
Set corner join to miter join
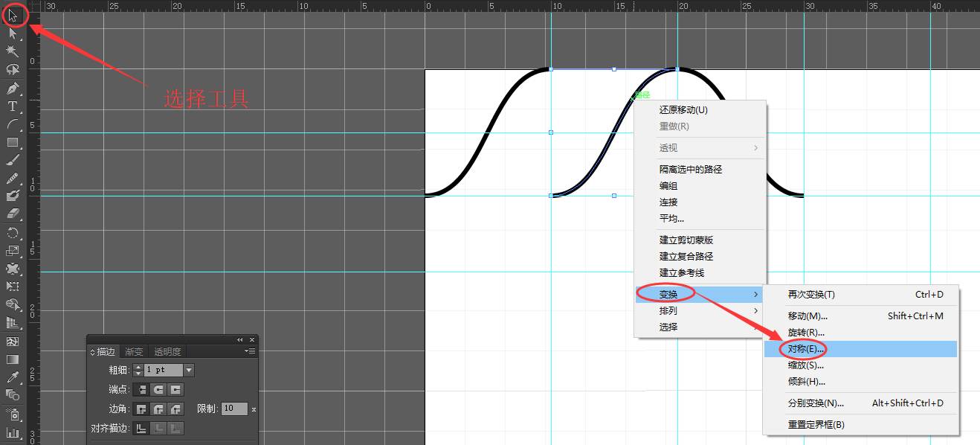[140, 409]
